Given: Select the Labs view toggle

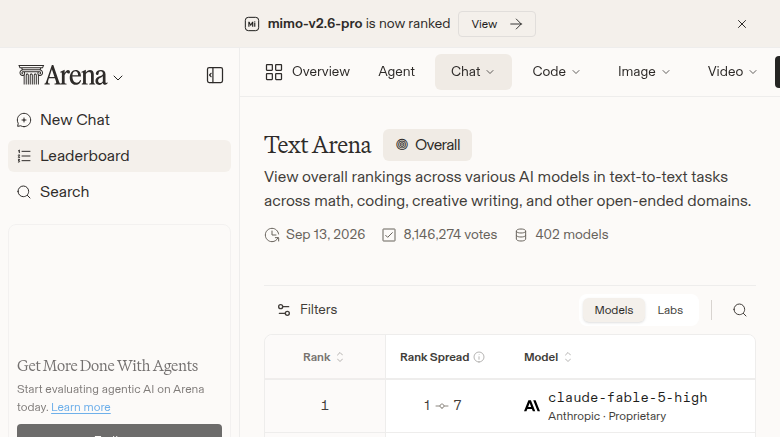Looking at the screenshot, I should [x=670, y=310].
